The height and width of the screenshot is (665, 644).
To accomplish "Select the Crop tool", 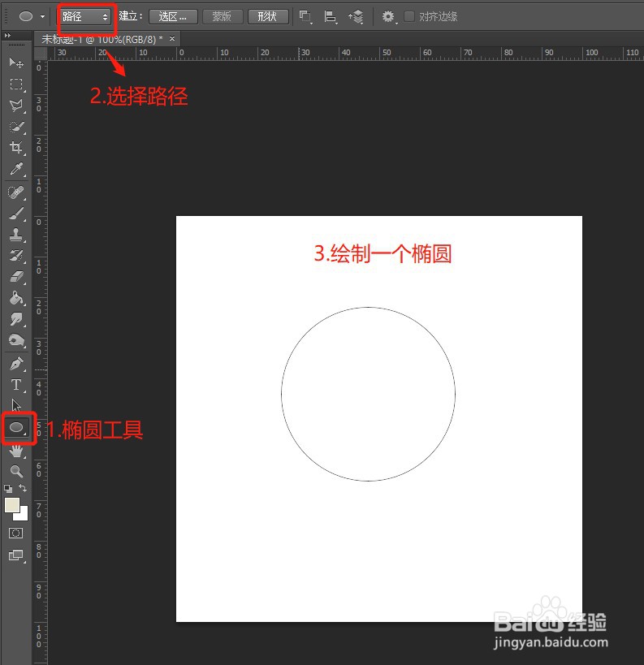I will point(16,147).
